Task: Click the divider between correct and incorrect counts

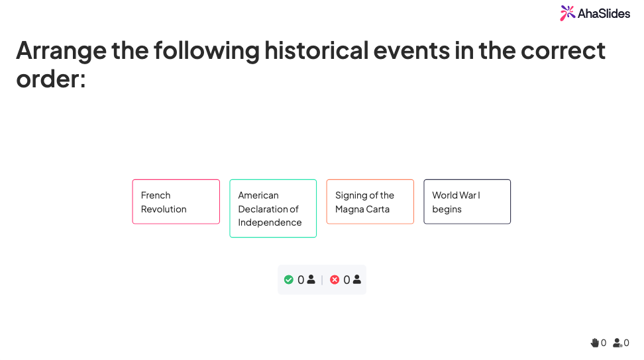Action: (x=322, y=280)
